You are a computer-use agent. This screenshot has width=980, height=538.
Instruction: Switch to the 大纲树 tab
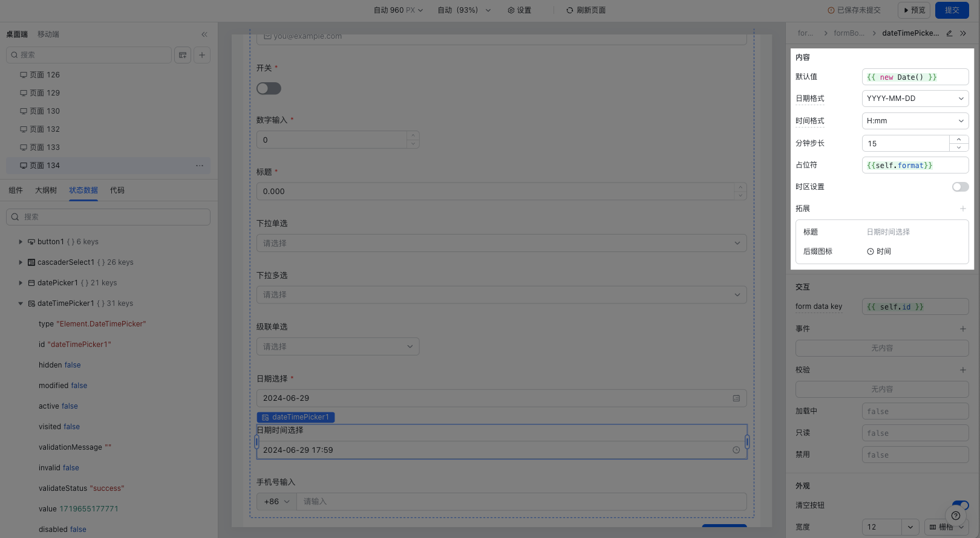click(x=46, y=190)
